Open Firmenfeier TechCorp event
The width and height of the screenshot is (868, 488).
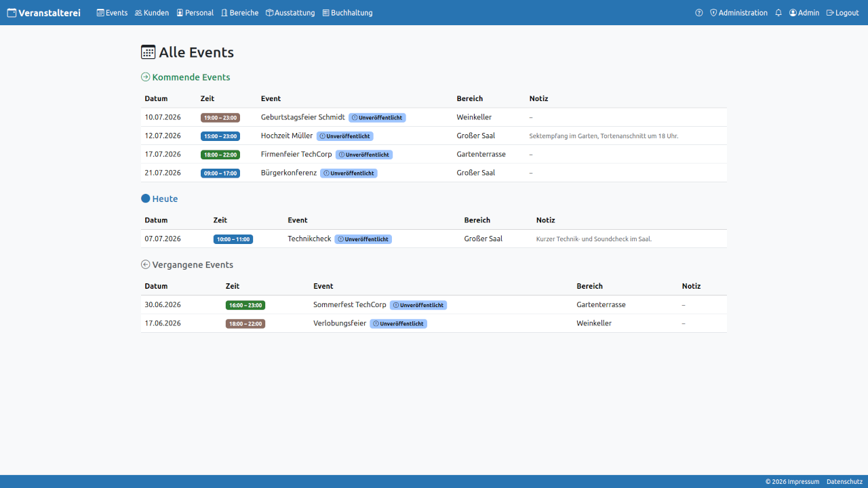[x=296, y=155]
